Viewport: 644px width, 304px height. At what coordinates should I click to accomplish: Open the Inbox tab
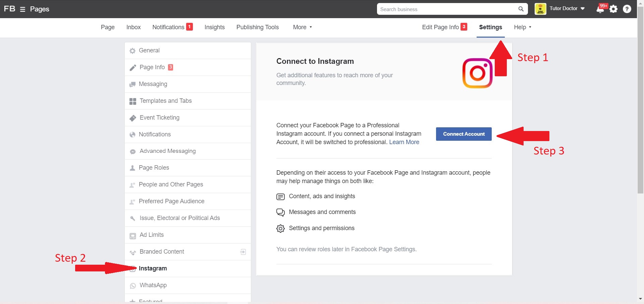click(x=133, y=27)
